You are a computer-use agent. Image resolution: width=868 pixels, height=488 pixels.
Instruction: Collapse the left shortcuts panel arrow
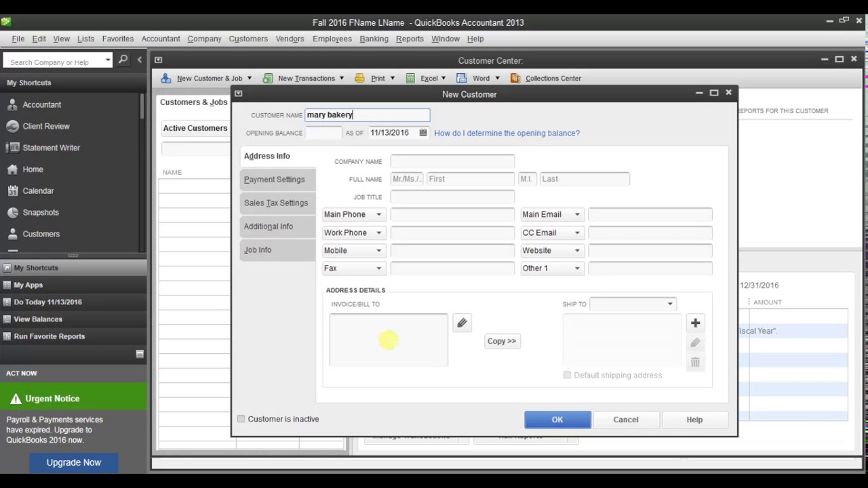(x=140, y=60)
